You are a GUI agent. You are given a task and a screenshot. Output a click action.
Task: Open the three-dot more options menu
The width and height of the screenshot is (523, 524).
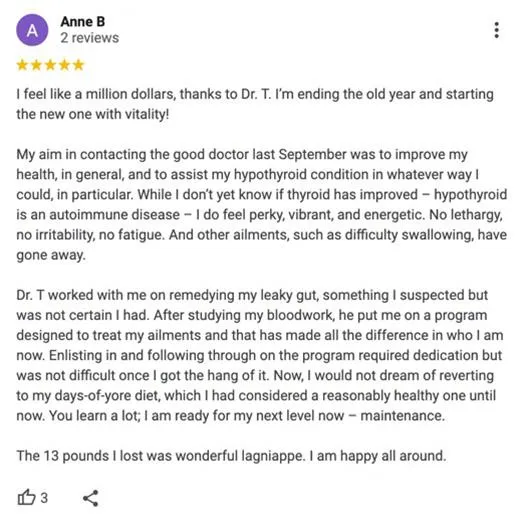coord(497,30)
